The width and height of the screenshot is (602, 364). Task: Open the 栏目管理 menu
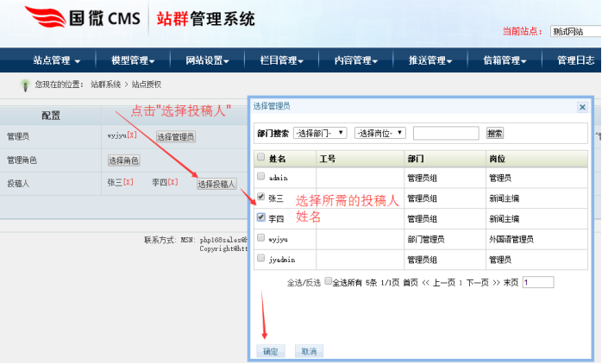tap(281, 60)
